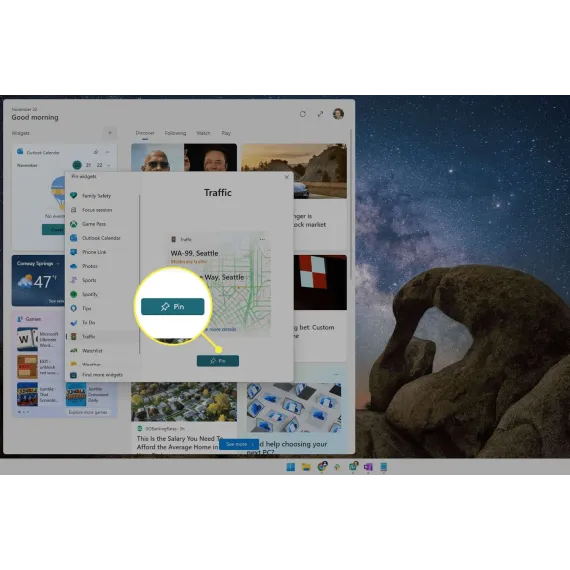
Task: Select the To Do widget
Action: tap(103, 322)
